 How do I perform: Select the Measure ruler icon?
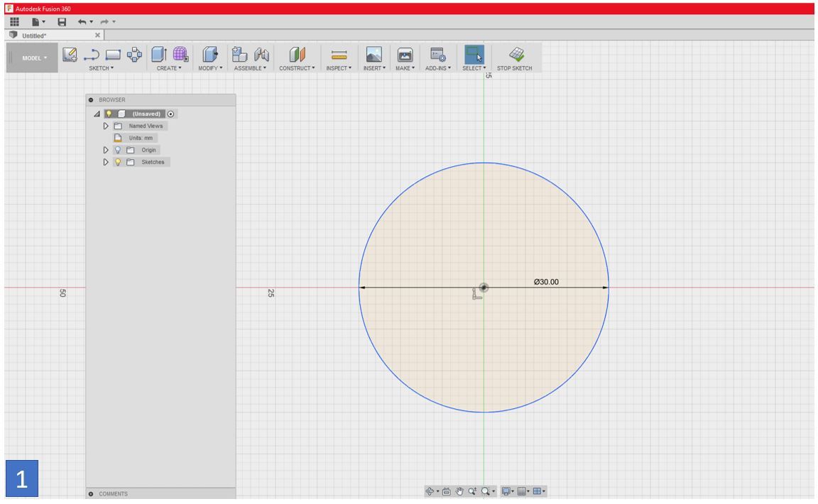pyautogui.click(x=339, y=55)
